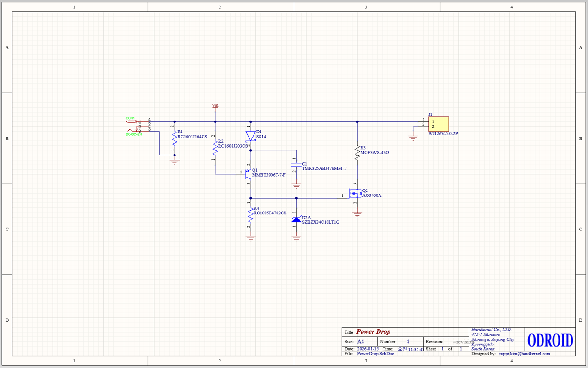The width and height of the screenshot is (588, 368).
Task: Select the CON1 DC jack symbol
Action: coord(134,126)
